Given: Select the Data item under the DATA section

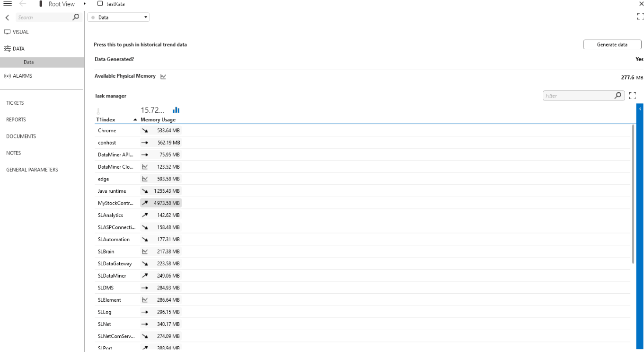Looking at the screenshot, I should click(28, 62).
